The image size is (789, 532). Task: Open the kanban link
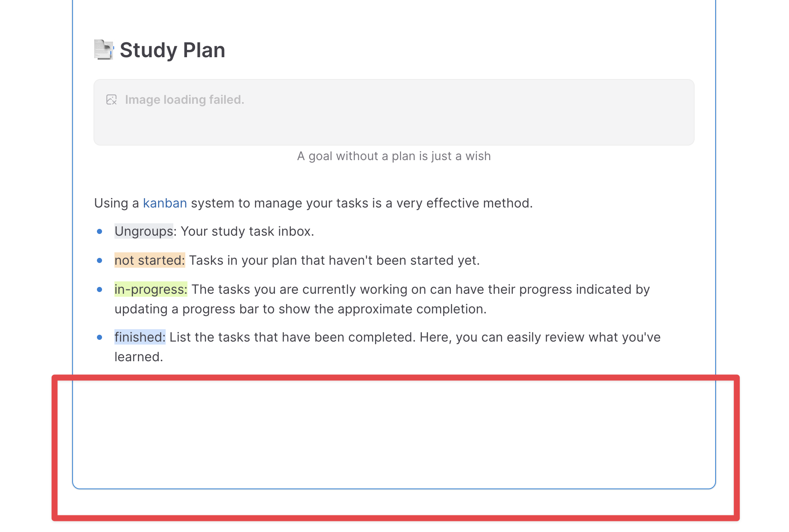165,203
